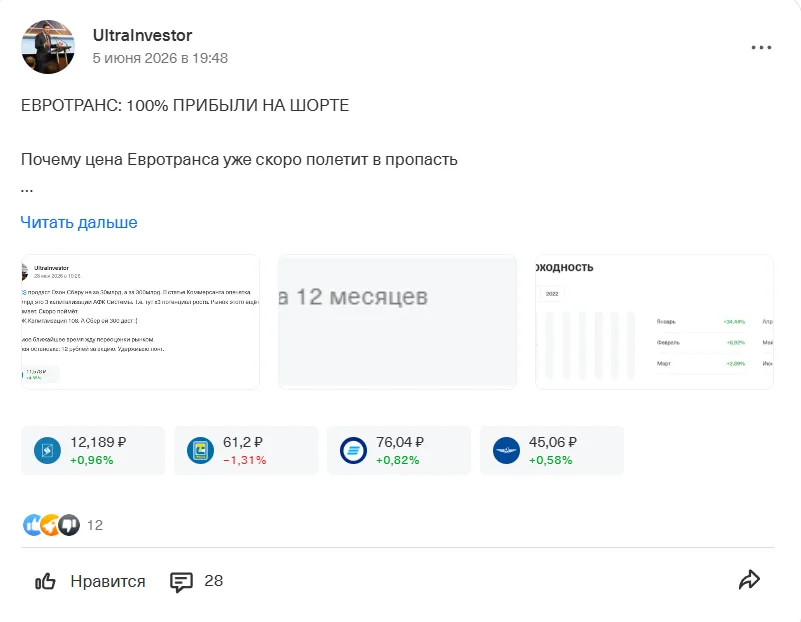Click winged logo on 45,06 ₽ ticker

506,450
